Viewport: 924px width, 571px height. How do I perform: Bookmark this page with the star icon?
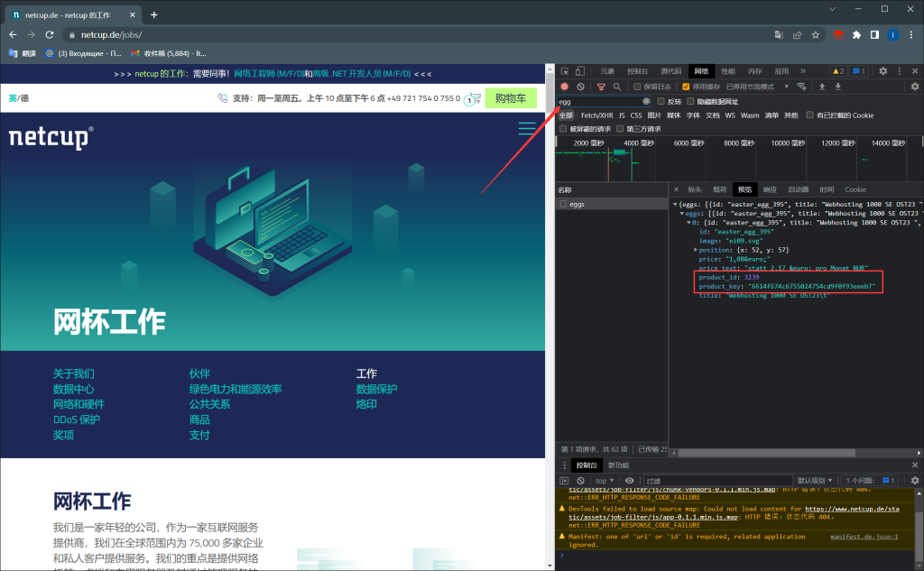pyautogui.click(x=816, y=35)
